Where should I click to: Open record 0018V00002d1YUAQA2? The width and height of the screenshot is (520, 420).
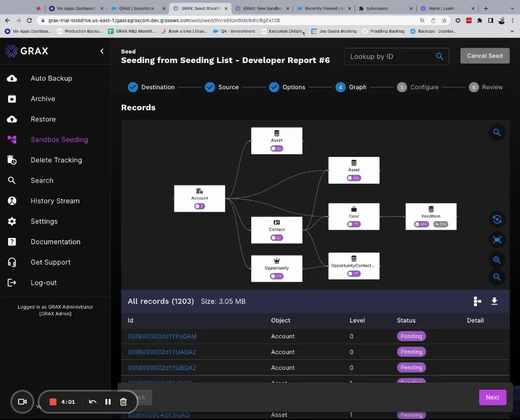pos(162,352)
